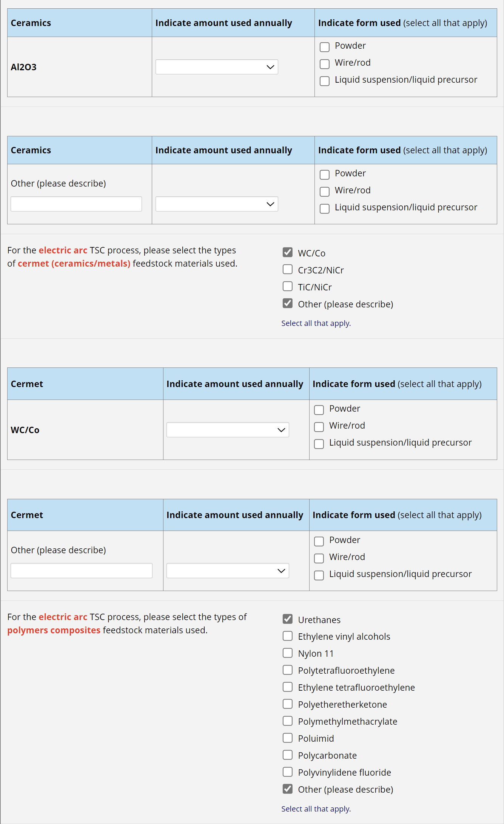Viewport: 504px width, 824px height.
Task: Check Liquid suspension in the WC/Co cermet row
Action: 319,444
